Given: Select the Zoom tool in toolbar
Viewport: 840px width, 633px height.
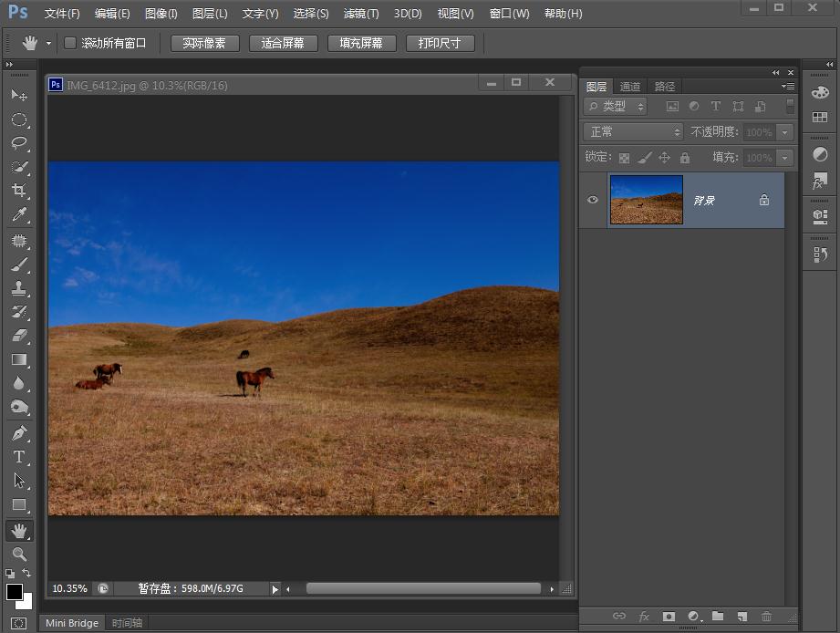Looking at the screenshot, I should click(x=18, y=555).
